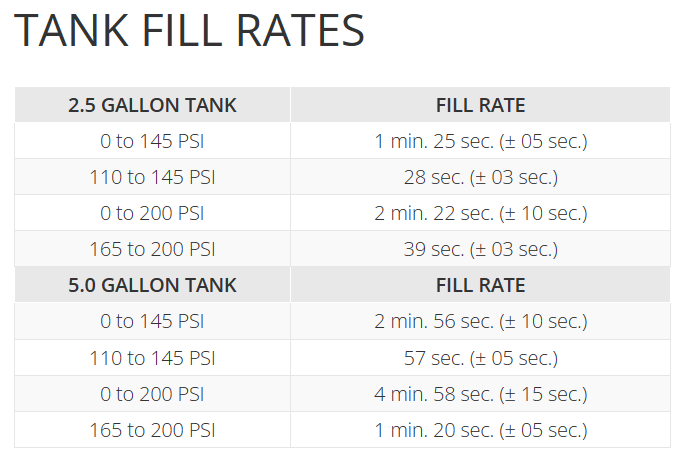The width and height of the screenshot is (688, 472).
Task: Click FILL RATE header beside 2.5 GALLON TANK
Action: coord(480,105)
